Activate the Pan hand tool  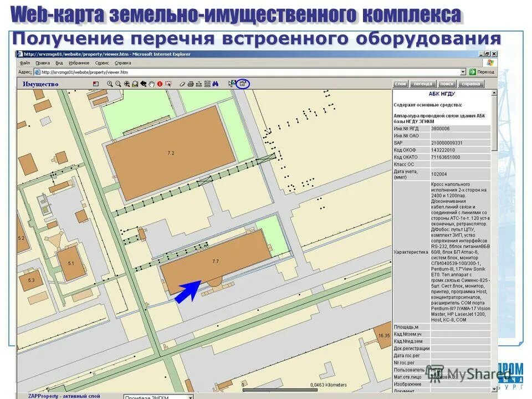tap(151, 83)
